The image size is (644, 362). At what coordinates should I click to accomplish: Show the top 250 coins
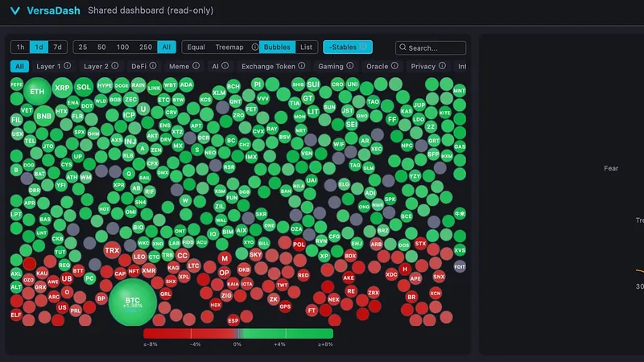click(x=146, y=47)
